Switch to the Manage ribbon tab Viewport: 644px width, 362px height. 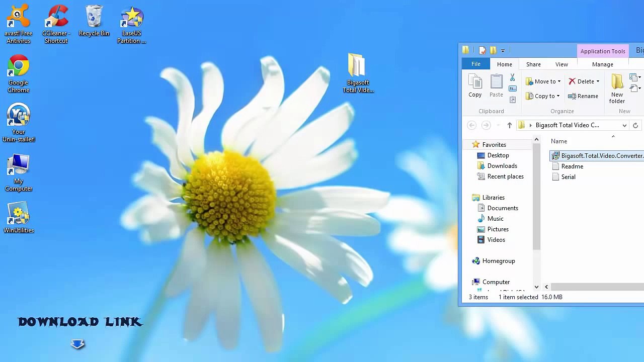click(602, 64)
